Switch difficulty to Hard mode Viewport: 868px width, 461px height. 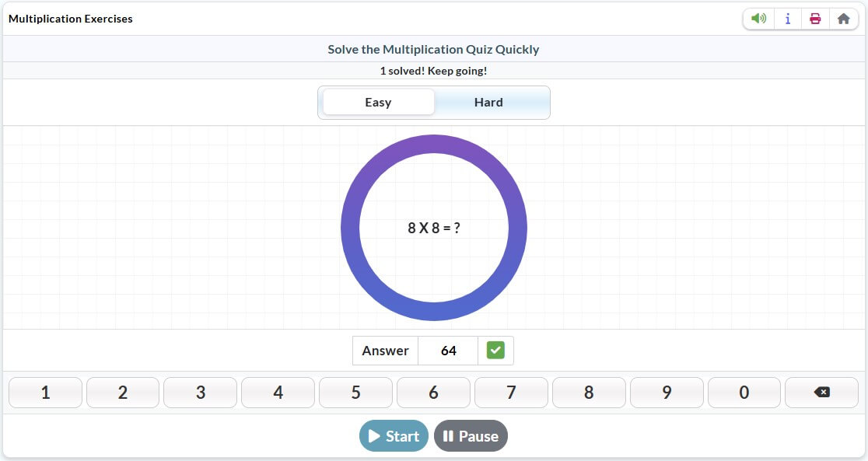489,102
